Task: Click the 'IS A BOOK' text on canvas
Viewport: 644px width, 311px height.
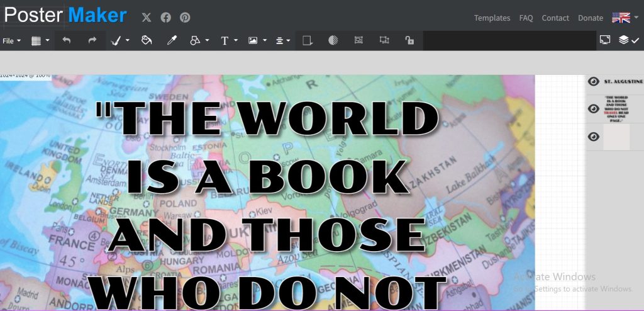Action: coord(267,176)
